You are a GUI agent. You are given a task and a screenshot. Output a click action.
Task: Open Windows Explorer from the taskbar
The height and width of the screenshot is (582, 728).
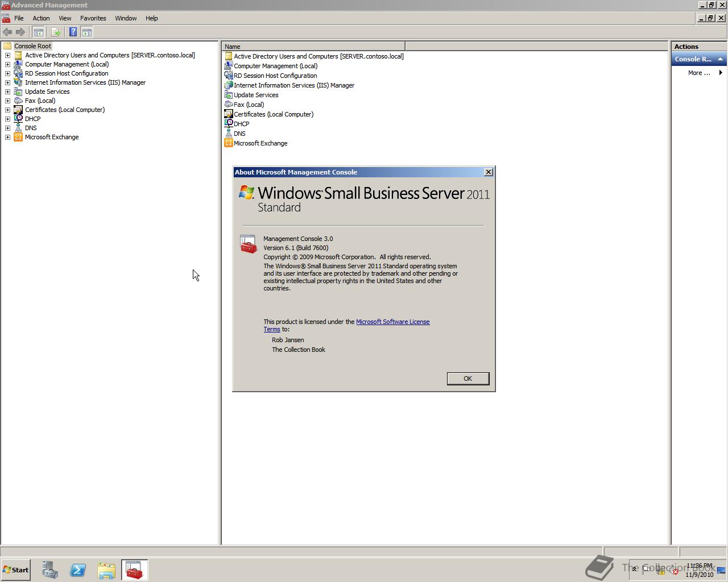[x=106, y=570]
